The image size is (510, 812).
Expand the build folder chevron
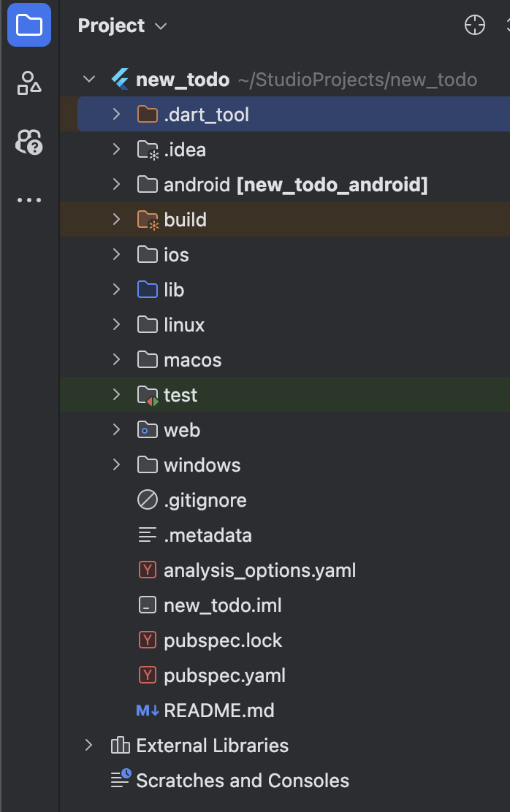coord(117,220)
